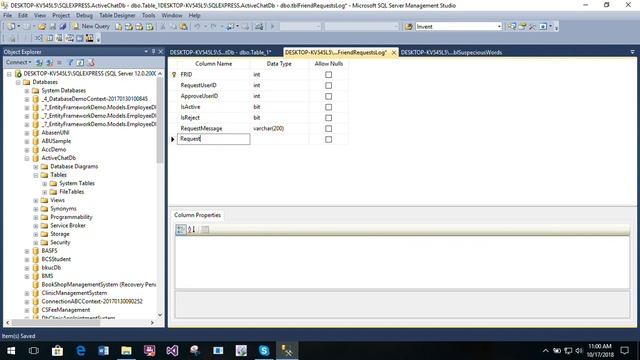The height and width of the screenshot is (360, 640).
Task: Click the Manage Fulltext Index icon
Action: pyautogui.click(x=59, y=38)
